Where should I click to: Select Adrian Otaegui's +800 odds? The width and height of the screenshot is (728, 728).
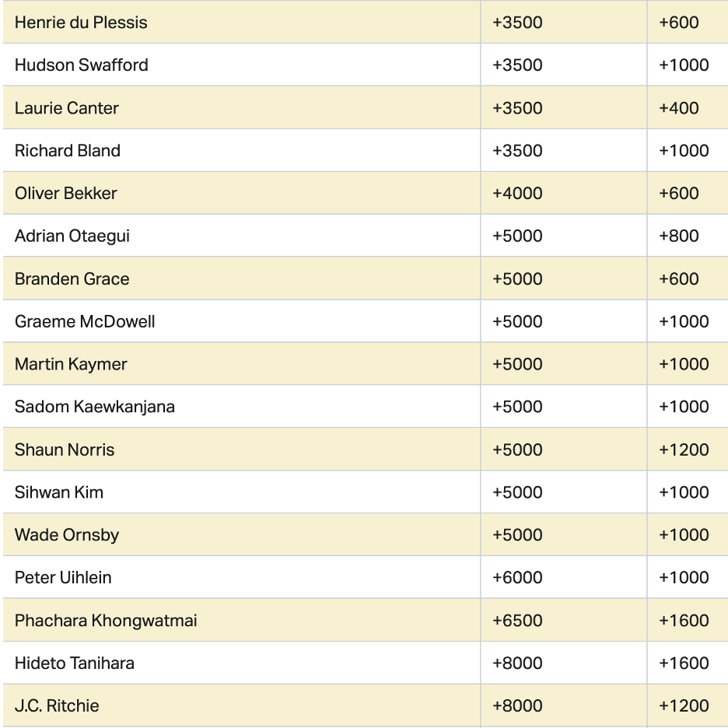coord(678,236)
